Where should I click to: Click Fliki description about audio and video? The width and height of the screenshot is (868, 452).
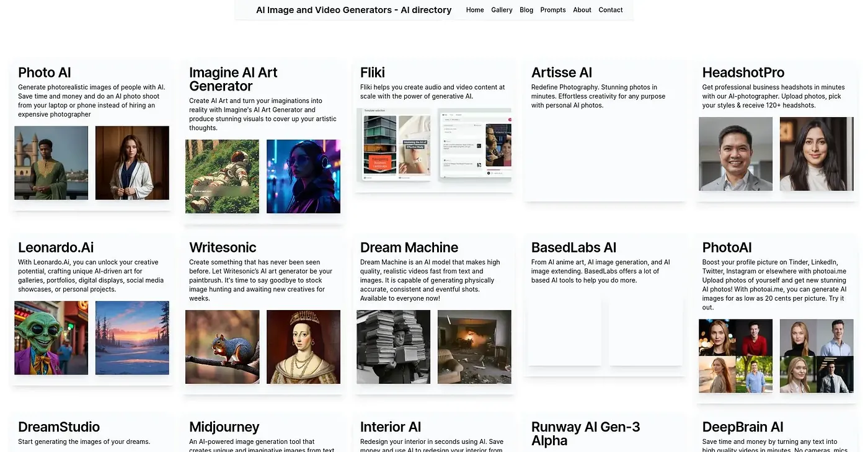coord(433,92)
